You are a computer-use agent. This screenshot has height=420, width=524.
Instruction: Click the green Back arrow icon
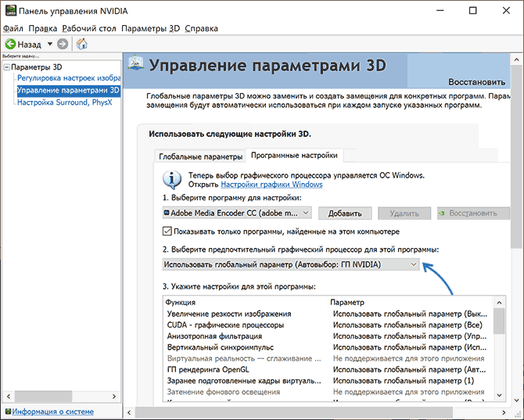[10, 44]
